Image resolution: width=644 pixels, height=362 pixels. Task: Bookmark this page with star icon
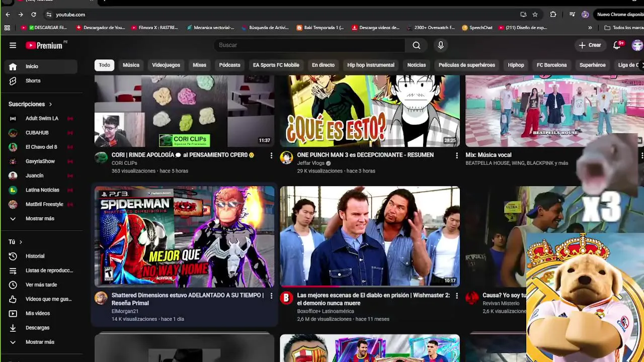click(x=535, y=15)
